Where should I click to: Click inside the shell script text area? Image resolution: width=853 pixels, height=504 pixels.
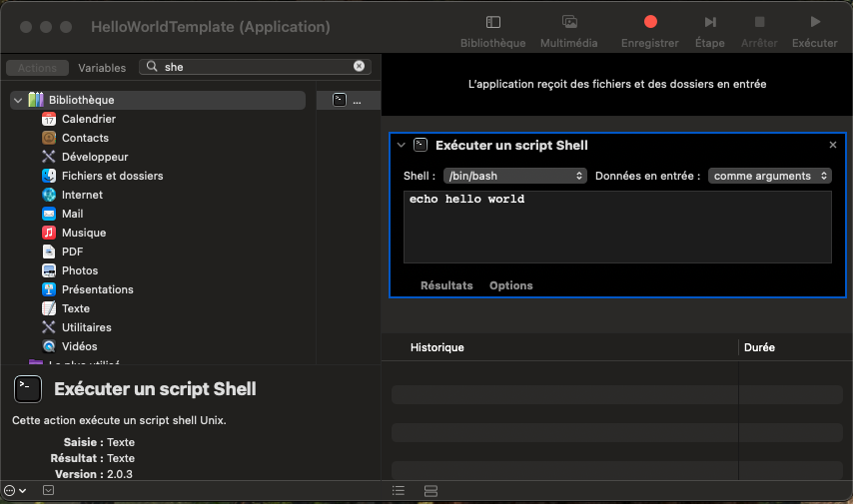tap(617, 228)
